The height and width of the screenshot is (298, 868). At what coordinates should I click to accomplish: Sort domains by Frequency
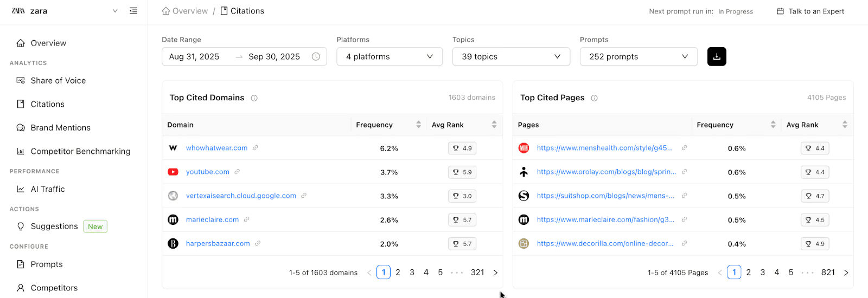pos(418,125)
